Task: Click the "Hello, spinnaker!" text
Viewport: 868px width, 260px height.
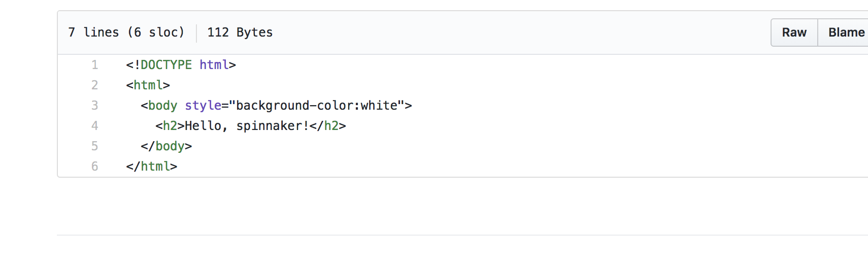Action: (247, 126)
